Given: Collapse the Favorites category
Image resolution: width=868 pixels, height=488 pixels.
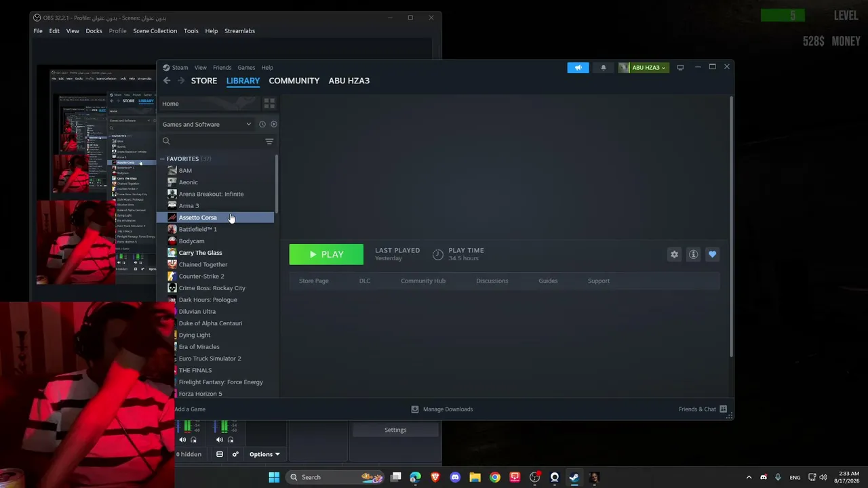Looking at the screenshot, I should coord(163,159).
